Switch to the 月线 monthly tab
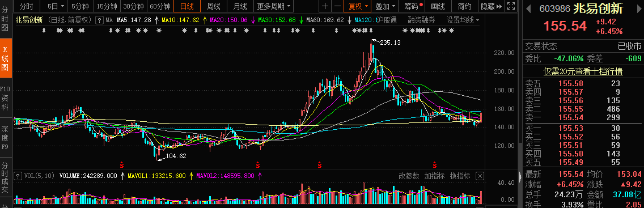The width and height of the screenshot is (644, 208). click(240, 6)
